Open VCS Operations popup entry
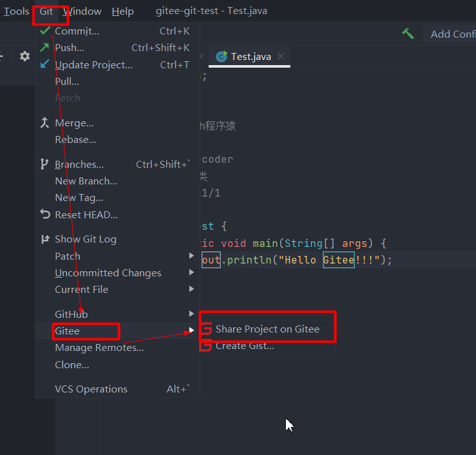This screenshot has height=455, width=476. click(118, 389)
